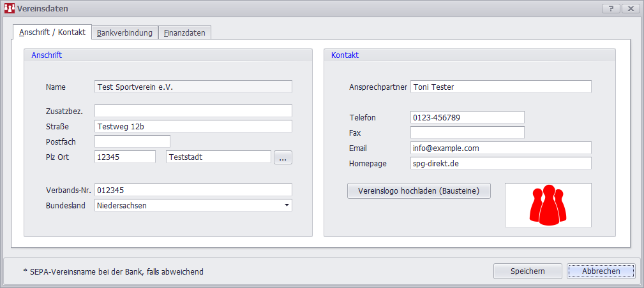The width and height of the screenshot is (644, 288).
Task: Expand the Bundesland dropdown
Action: point(287,205)
